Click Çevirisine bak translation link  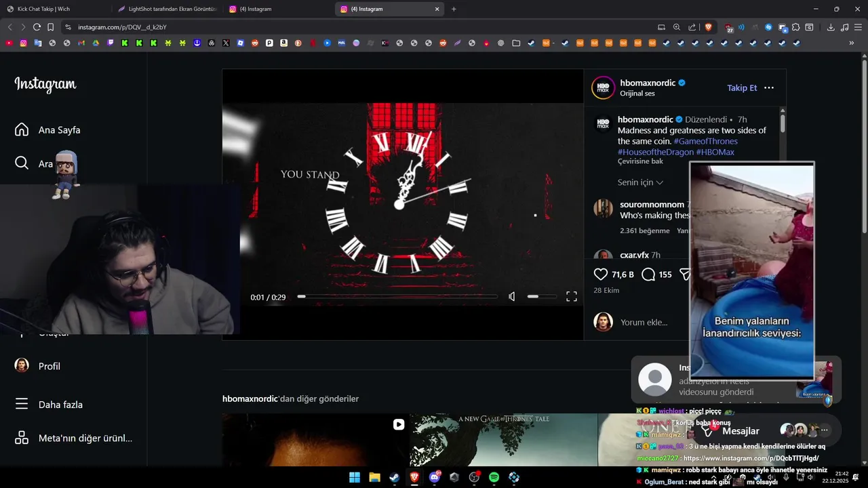(640, 161)
